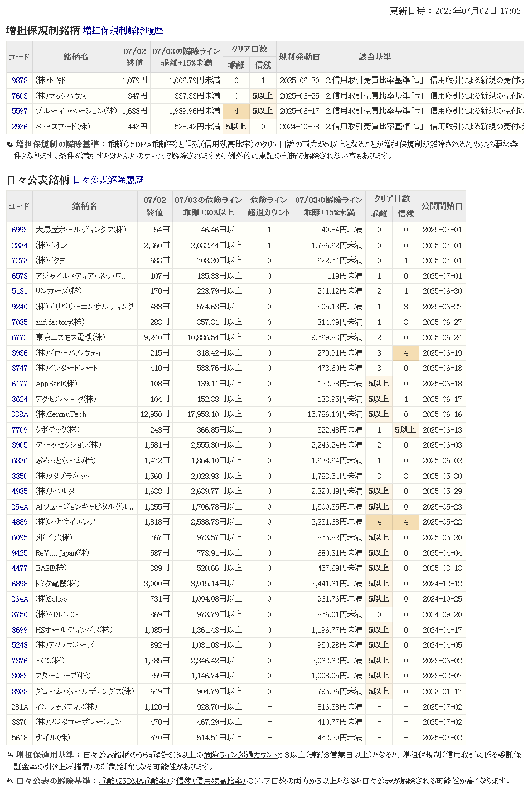This screenshot has height=795, width=532.
Task: Click company name (株)ZenmuTech
Action: coord(61,414)
